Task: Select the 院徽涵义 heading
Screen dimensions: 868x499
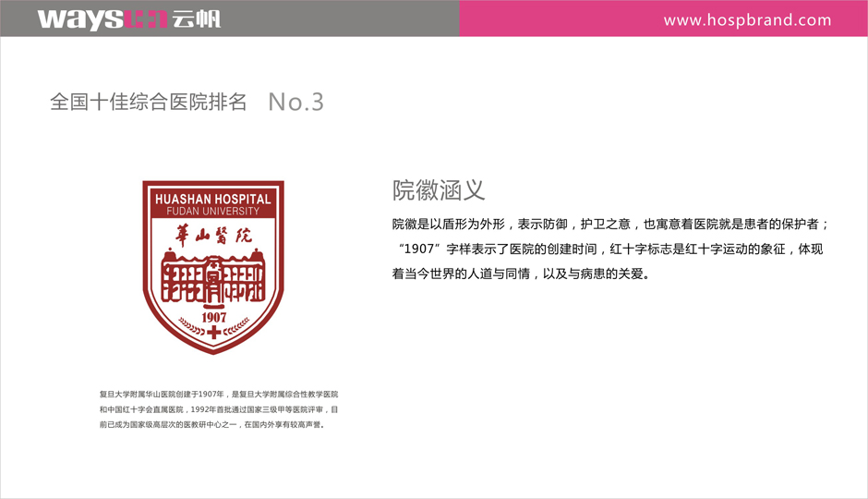Action: point(439,190)
